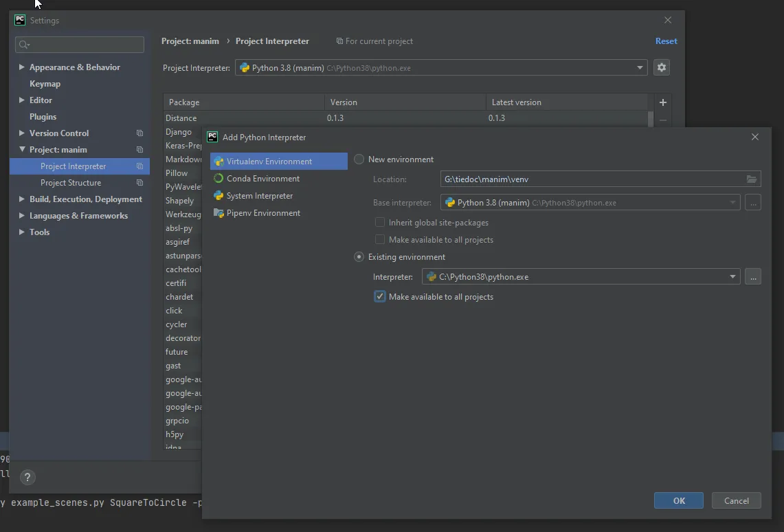Select the Pillow package row
The width and height of the screenshot is (784, 532).
click(183, 173)
